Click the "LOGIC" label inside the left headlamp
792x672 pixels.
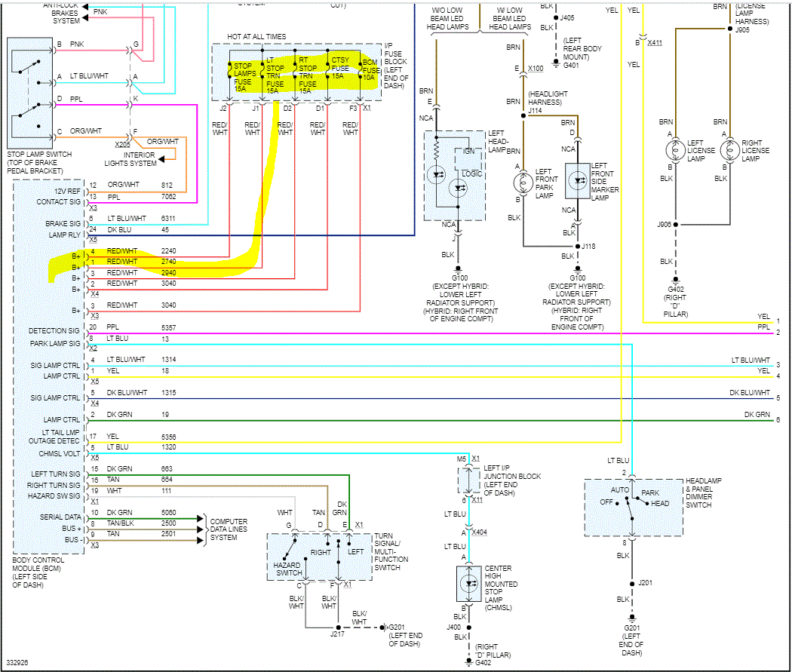[x=471, y=173]
